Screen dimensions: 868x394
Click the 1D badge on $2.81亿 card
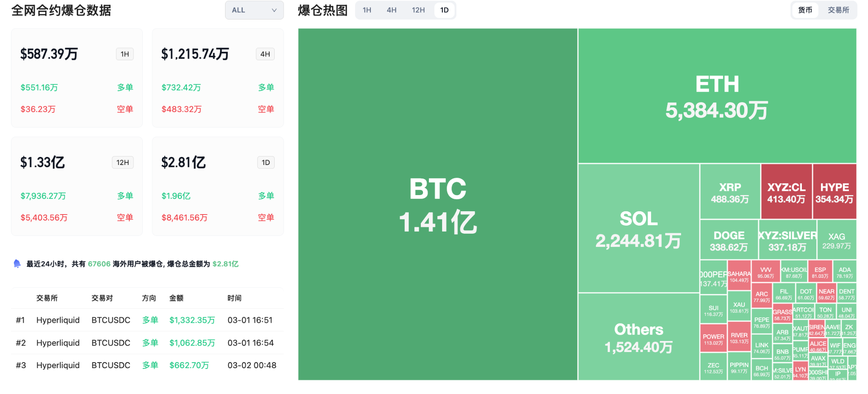click(266, 162)
